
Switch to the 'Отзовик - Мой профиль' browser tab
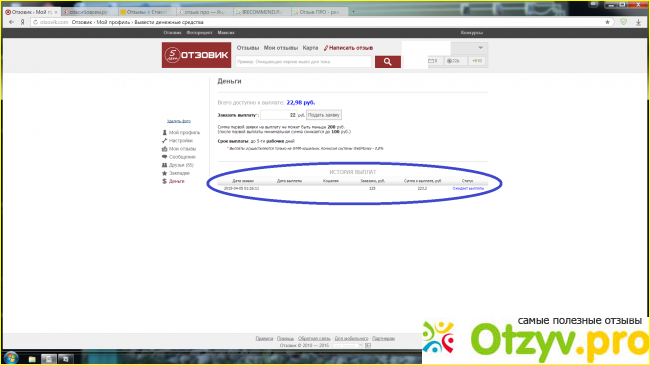point(31,12)
